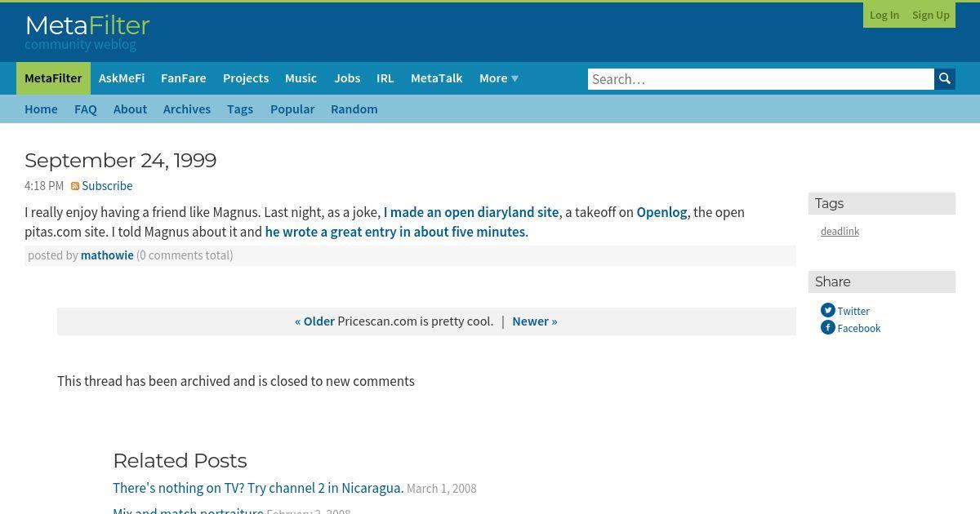
Task: Open 'he wrote a great entry' link
Action: pyautogui.click(x=395, y=232)
